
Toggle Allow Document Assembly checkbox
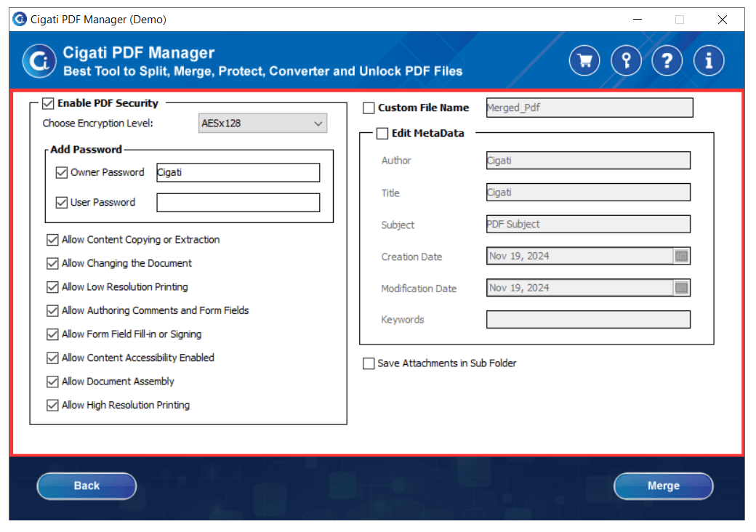[x=52, y=382]
